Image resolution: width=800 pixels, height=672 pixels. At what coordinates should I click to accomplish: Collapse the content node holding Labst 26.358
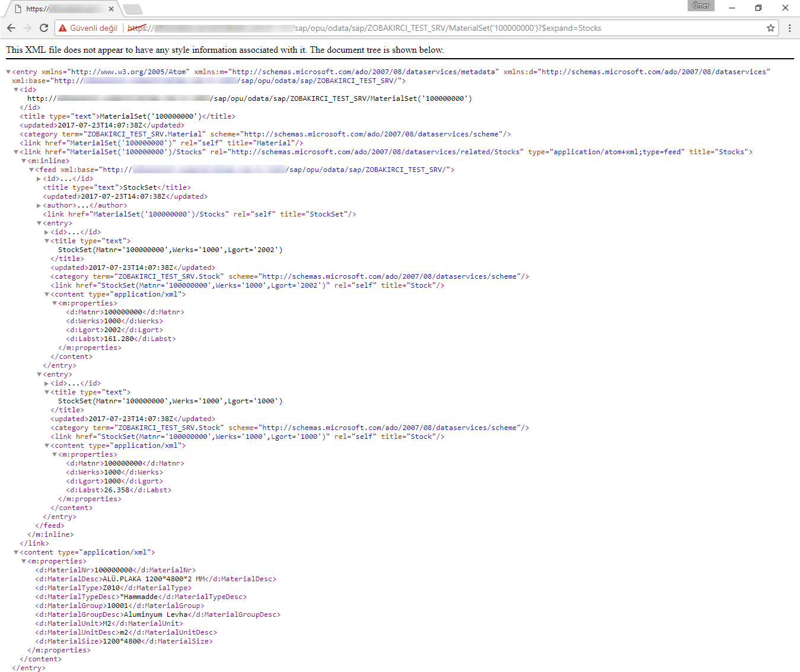(x=47, y=445)
